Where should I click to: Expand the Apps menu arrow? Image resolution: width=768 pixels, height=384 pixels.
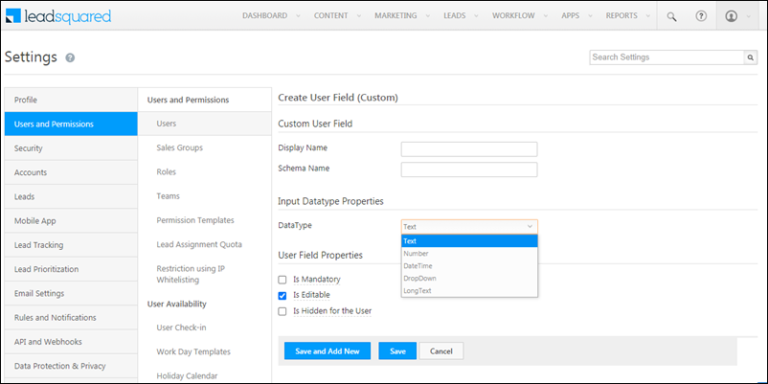pos(590,16)
